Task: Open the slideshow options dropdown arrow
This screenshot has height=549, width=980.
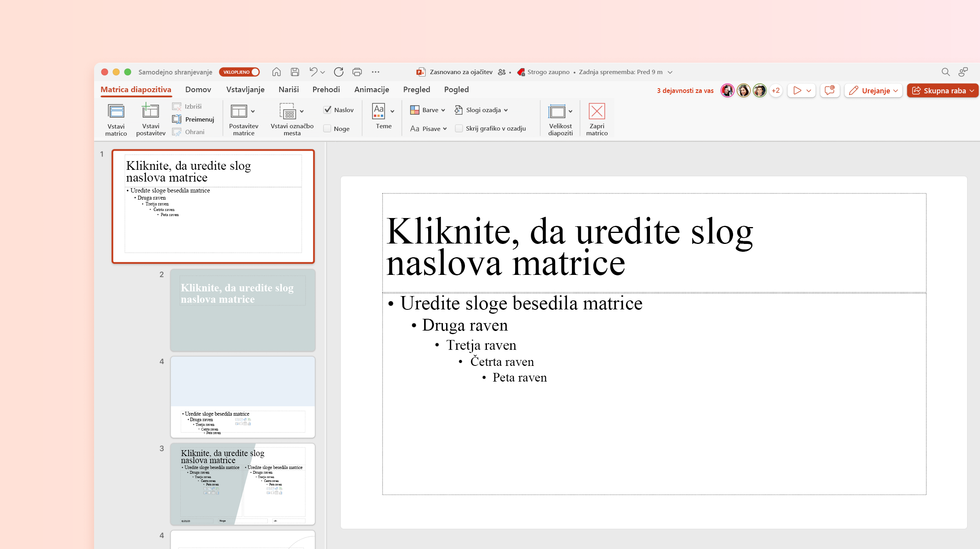Action: pos(809,91)
